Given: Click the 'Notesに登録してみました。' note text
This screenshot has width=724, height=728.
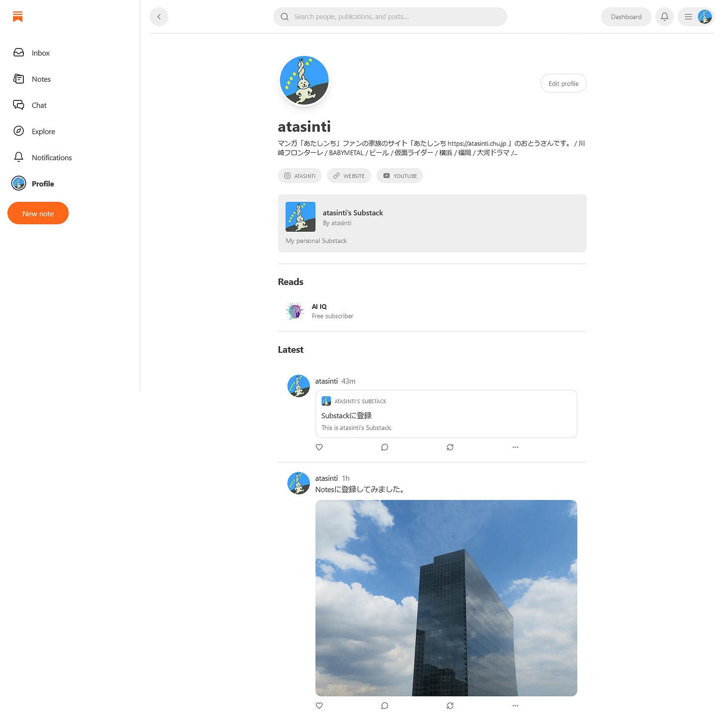Looking at the screenshot, I should 361,490.
